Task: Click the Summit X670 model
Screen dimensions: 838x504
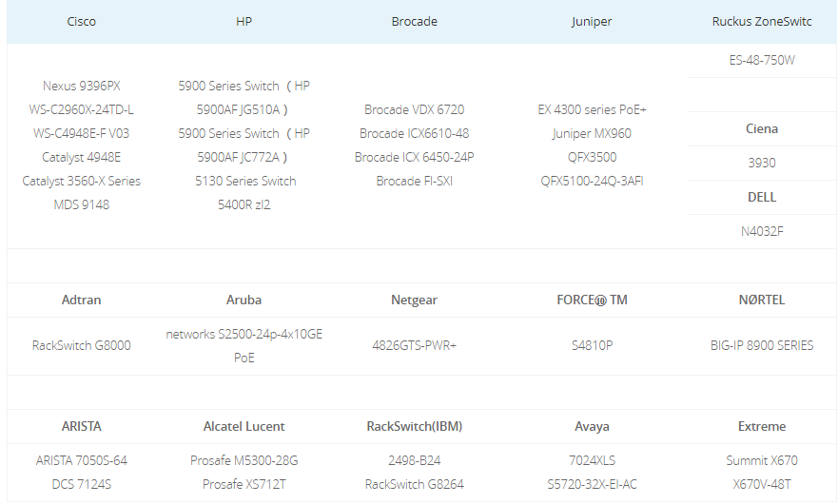Action: tap(762, 460)
